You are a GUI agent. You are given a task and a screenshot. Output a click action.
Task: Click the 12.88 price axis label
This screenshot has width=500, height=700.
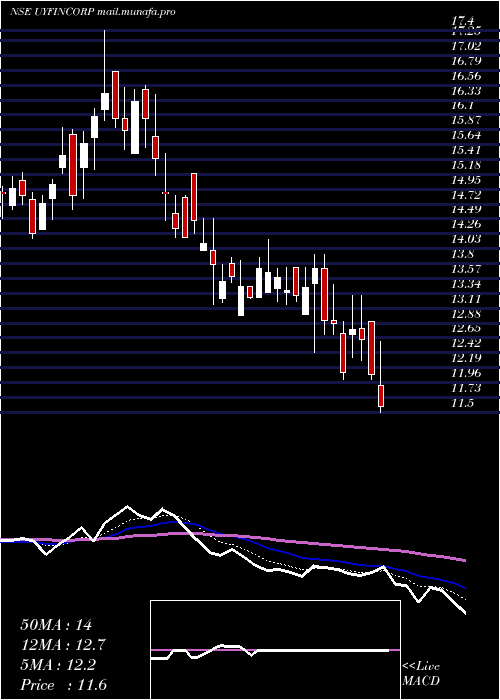(466, 313)
